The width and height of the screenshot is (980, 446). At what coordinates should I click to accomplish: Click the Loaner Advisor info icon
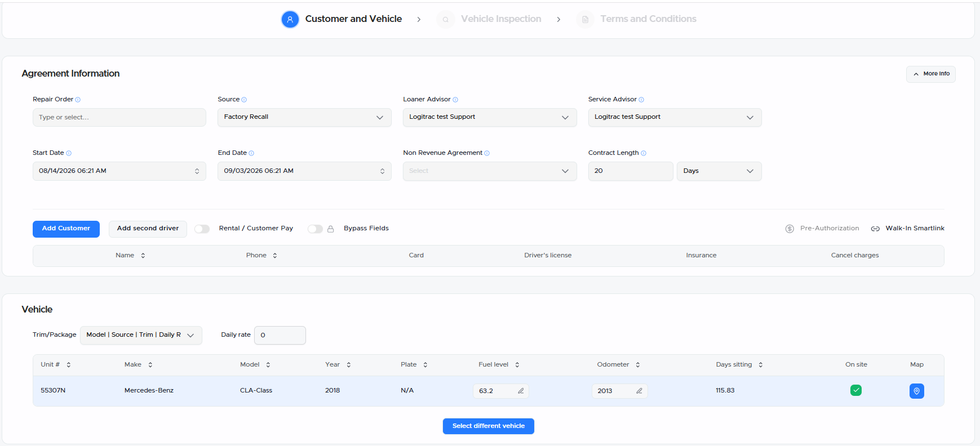(455, 100)
